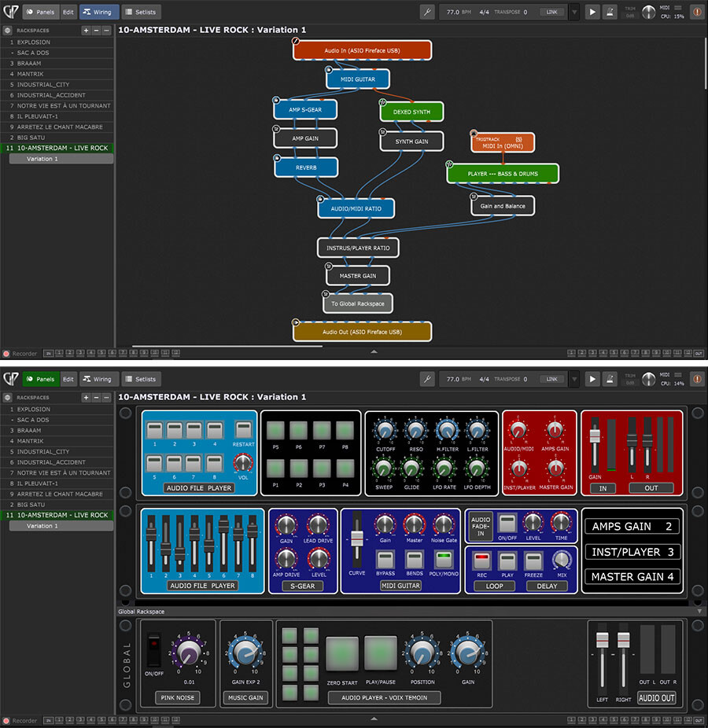The height and width of the screenshot is (728, 708).
Task: Expand the bottom up-arrow in Panels view footer
Action: pos(374,719)
